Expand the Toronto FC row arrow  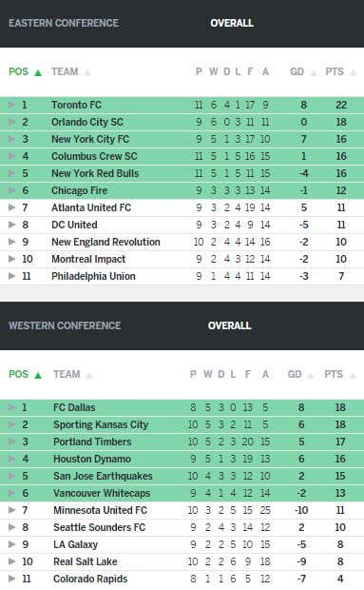(x=12, y=105)
